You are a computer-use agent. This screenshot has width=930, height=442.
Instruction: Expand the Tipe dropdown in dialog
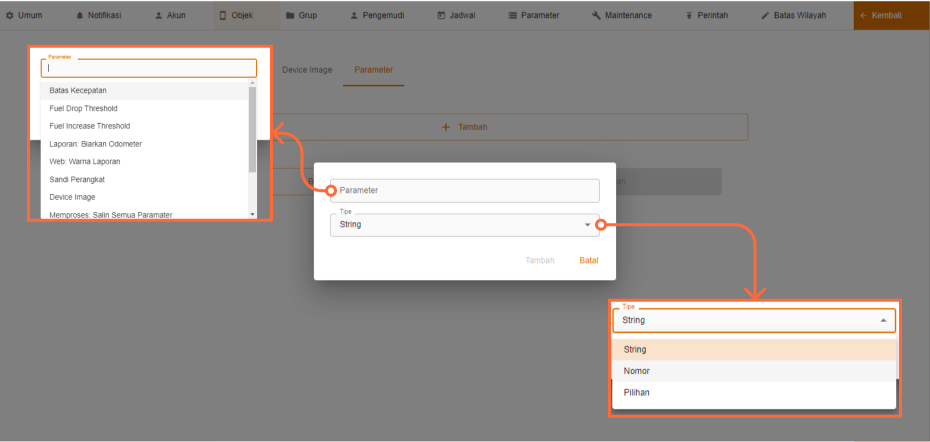(587, 225)
